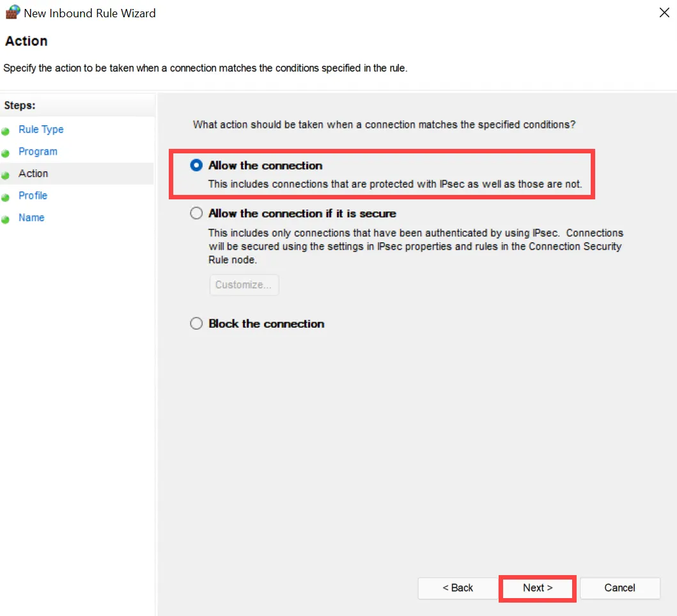Choose Allow the connection if it is secure
This screenshot has width=677, height=616.
[x=196, y=213]
